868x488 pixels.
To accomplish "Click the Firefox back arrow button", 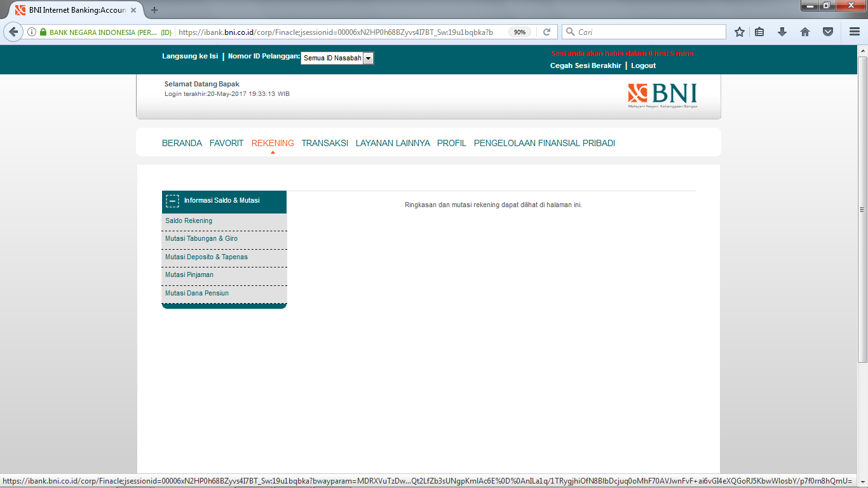I will click(13, 32).
